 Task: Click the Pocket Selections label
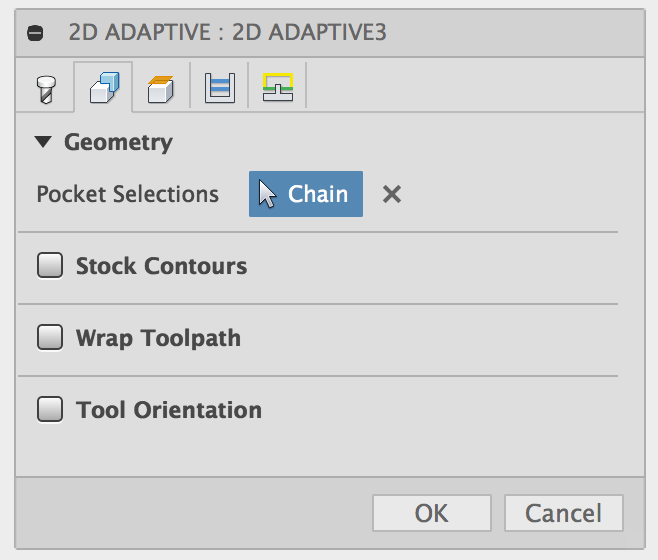point(127,194)
